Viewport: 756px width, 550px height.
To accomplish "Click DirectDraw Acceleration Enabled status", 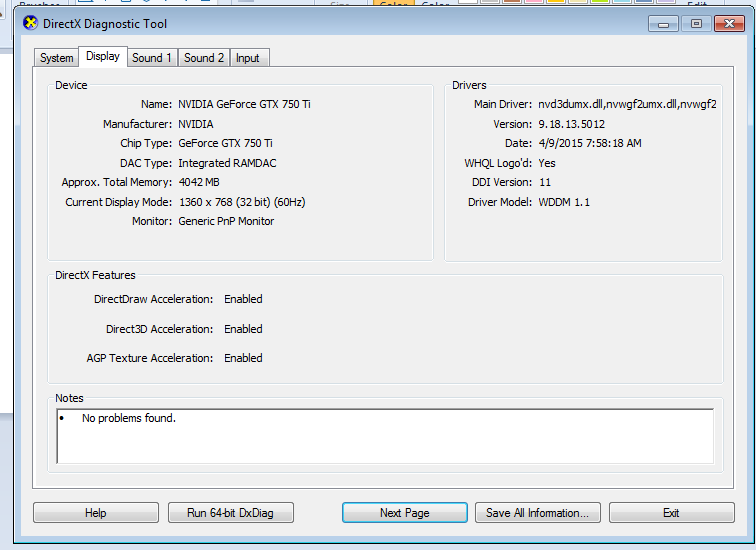I will point(243,299).
